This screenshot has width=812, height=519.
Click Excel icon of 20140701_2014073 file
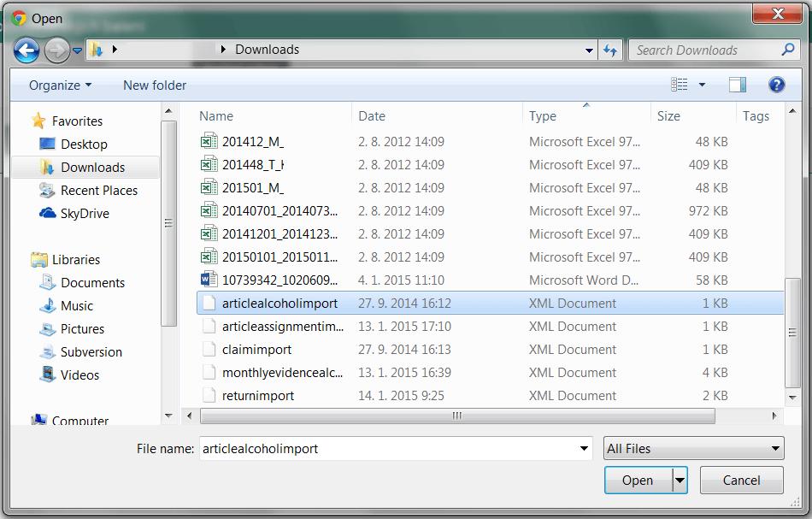click(x=209, y=210)
